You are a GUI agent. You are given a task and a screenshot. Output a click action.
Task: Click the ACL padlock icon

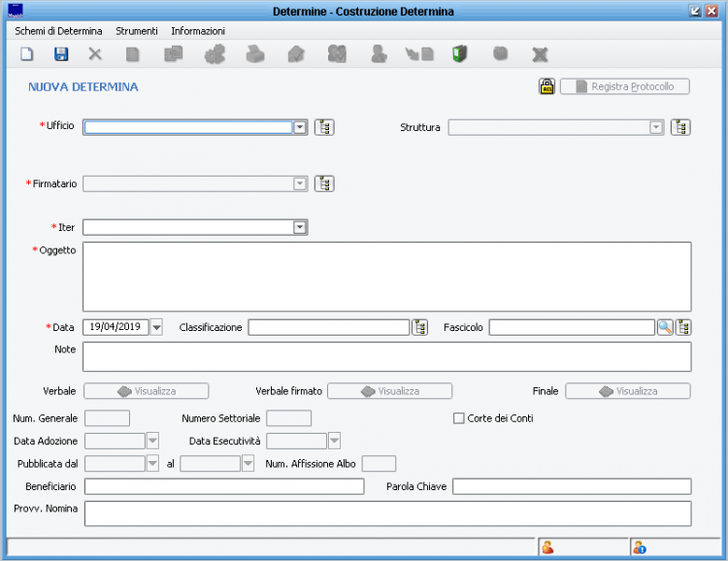tap(546, 86)
